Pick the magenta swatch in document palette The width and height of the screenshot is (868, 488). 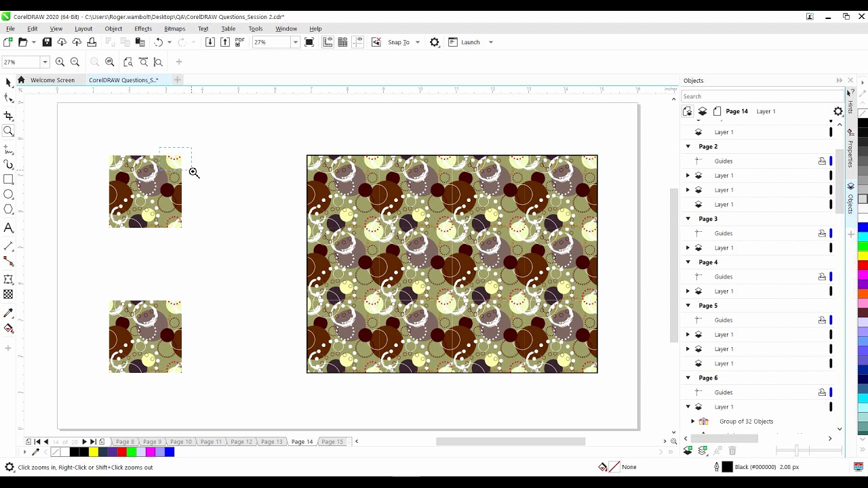(x=151, y=452)
